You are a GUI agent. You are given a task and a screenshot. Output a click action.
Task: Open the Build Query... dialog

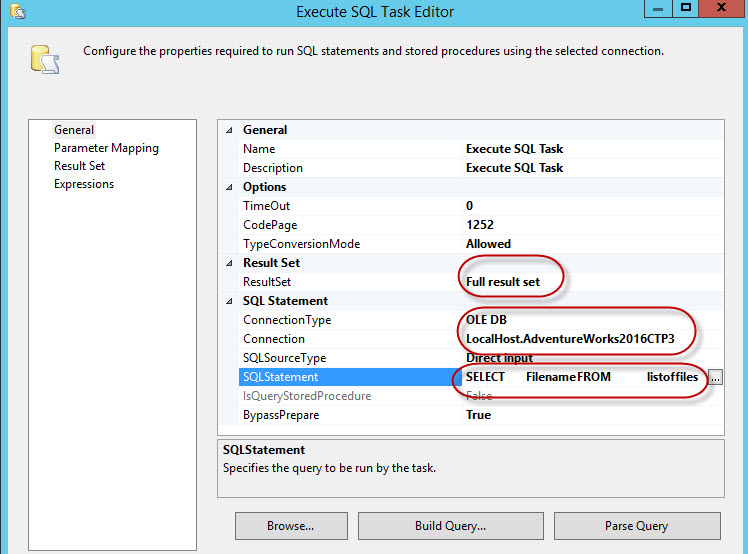[x=450, y=526]
